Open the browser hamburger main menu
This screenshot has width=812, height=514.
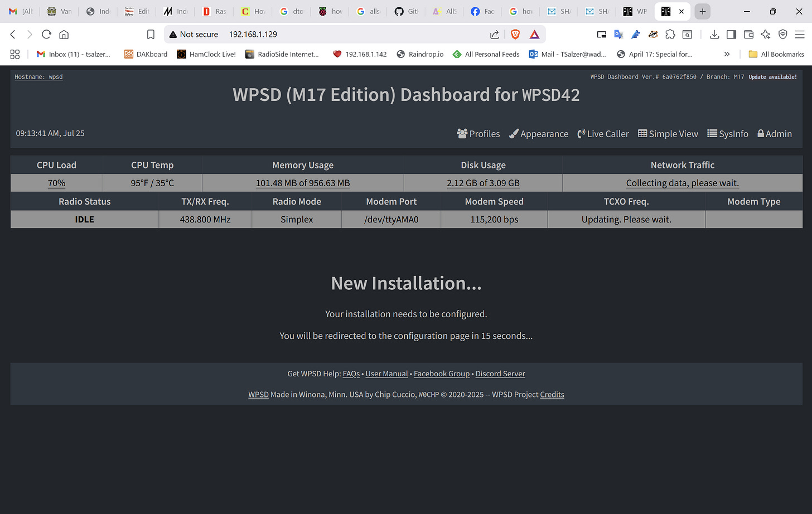click(800, 35)
